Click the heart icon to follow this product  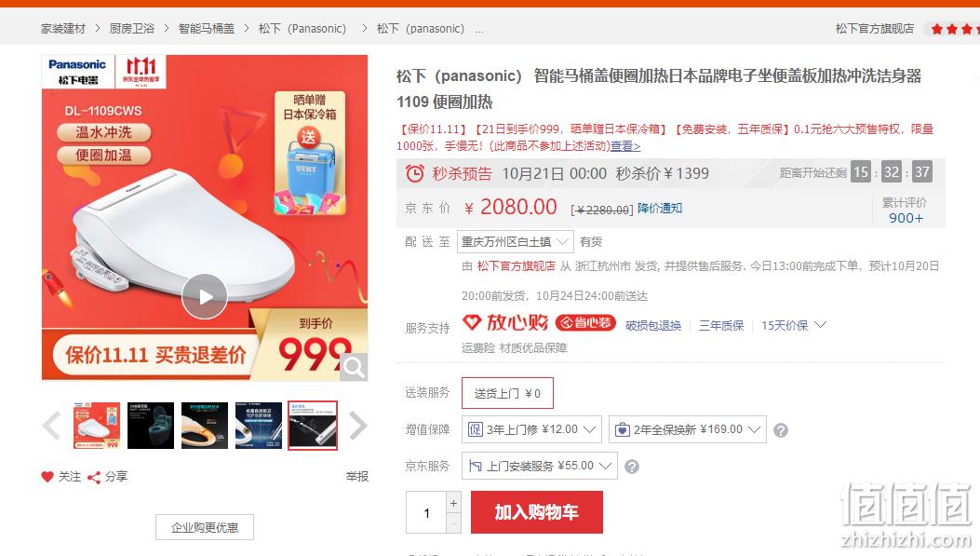click(47, 477)
